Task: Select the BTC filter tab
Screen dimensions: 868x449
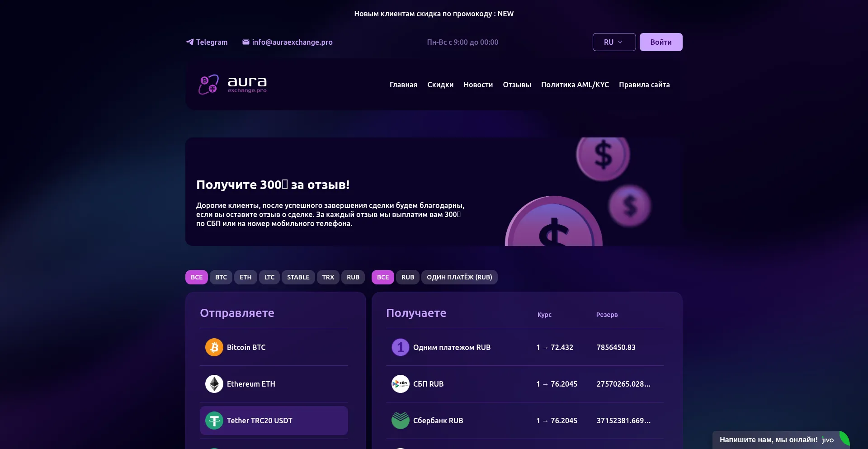Action: (221, 277)
